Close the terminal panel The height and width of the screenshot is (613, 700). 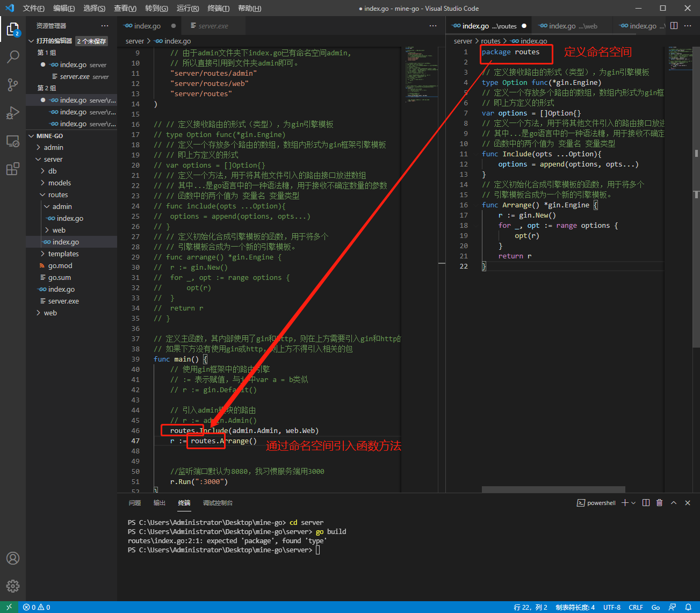(688, 503)
